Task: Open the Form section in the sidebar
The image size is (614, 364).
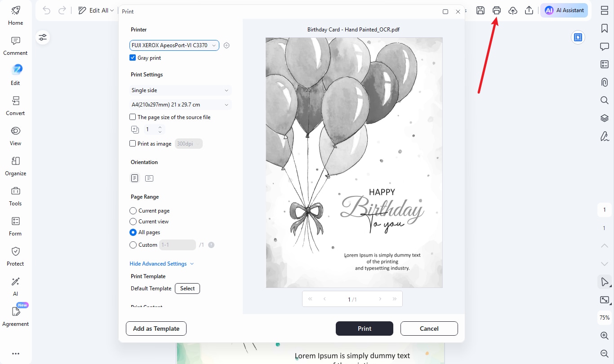Action: tap(15, 226)
